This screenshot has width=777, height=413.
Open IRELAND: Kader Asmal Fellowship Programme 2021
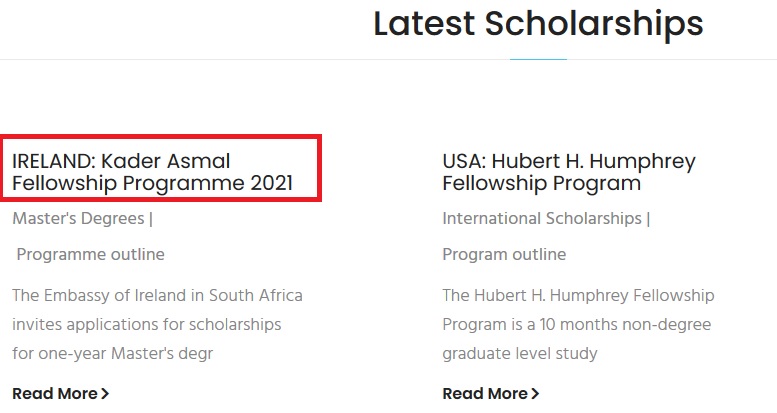tap(152, 172)
